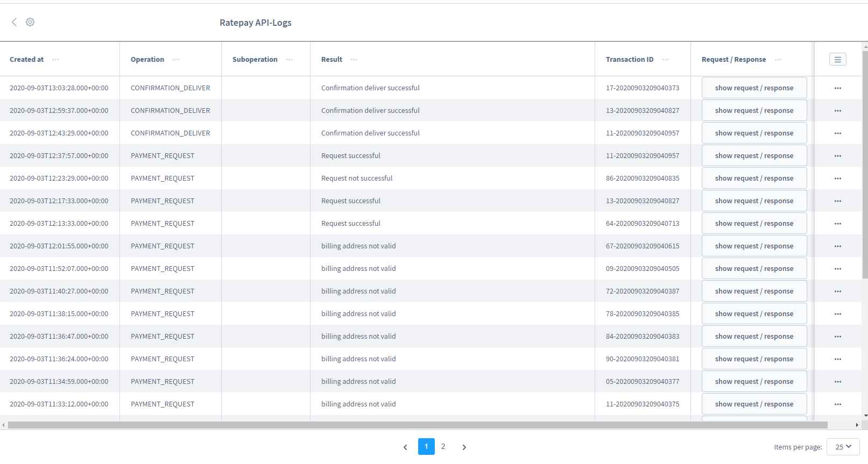Open Transaction ID column options dots
The image size is (868, 464).
666,60
